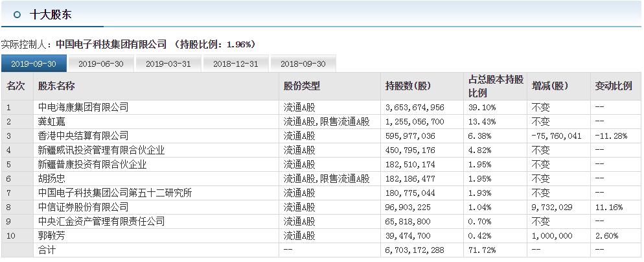Select the 2019-09-30 date tab

pos(34,64)
